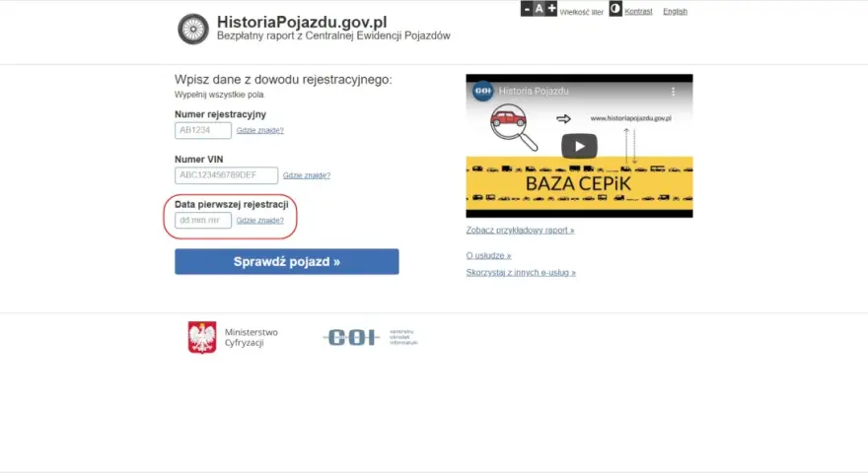The width and height of the screenshot is (868, 473).
Task: Play the Historia Pojazdu video
Action: click(x=579, y=146)
